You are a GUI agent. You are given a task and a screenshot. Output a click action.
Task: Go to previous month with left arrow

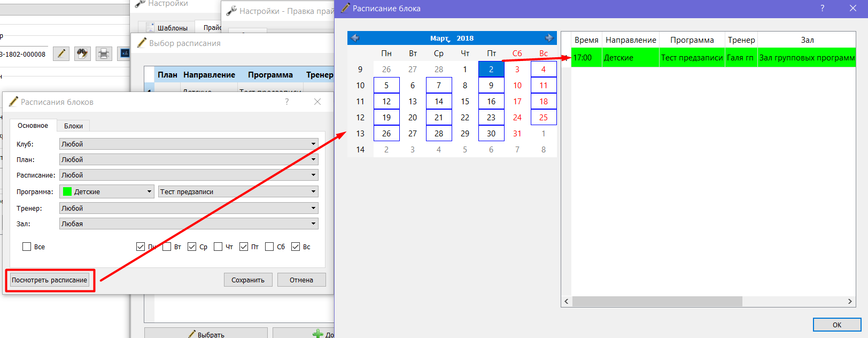tap(355, 38)
